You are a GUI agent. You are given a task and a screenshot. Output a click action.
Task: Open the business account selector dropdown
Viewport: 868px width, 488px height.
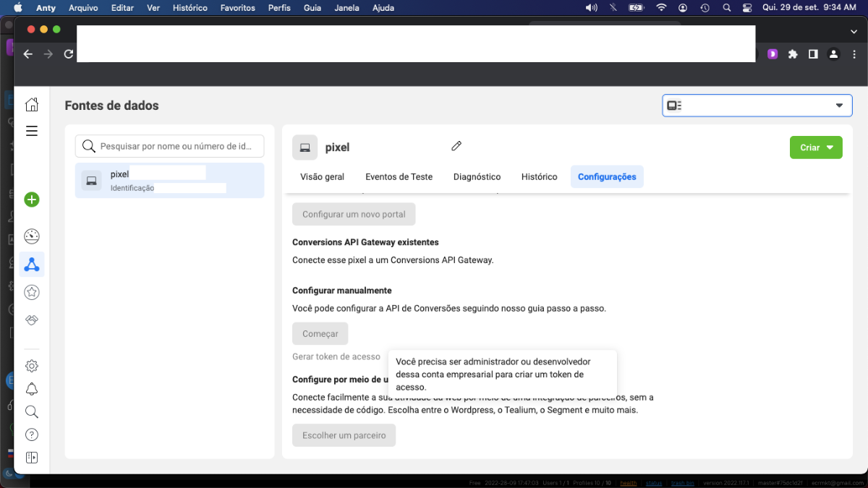coord(757,106)
